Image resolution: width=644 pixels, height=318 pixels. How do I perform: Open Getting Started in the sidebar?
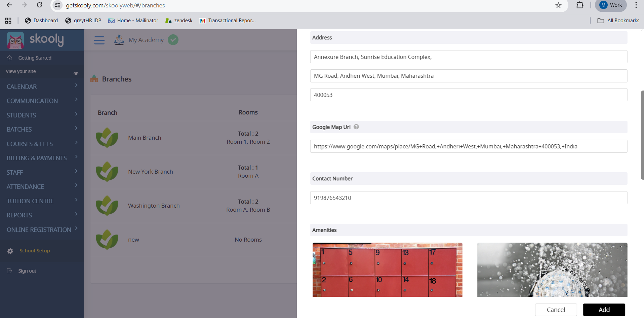click(x=35, y=58)
